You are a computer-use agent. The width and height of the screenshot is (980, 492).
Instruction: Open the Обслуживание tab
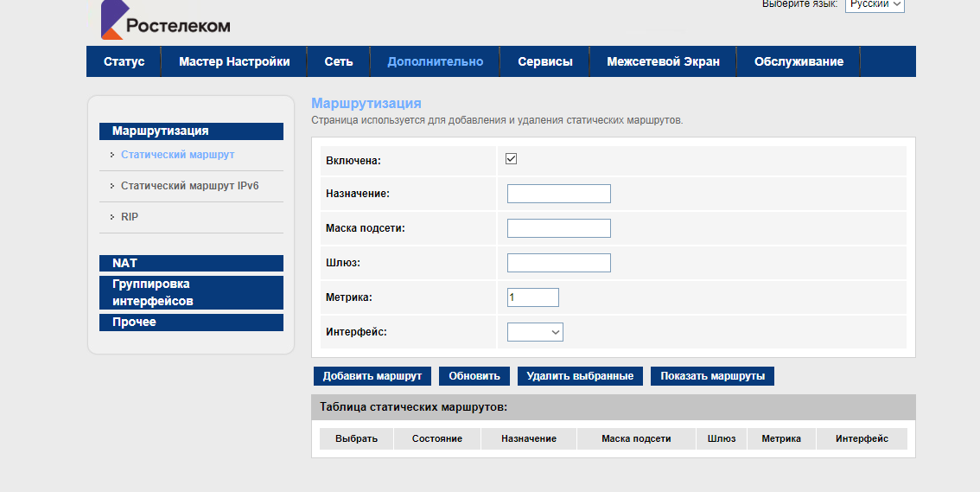click(x=798, y=61)
